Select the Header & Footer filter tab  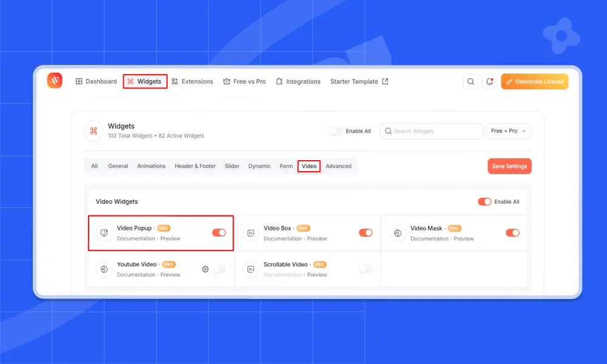click(x=195, y=166)
